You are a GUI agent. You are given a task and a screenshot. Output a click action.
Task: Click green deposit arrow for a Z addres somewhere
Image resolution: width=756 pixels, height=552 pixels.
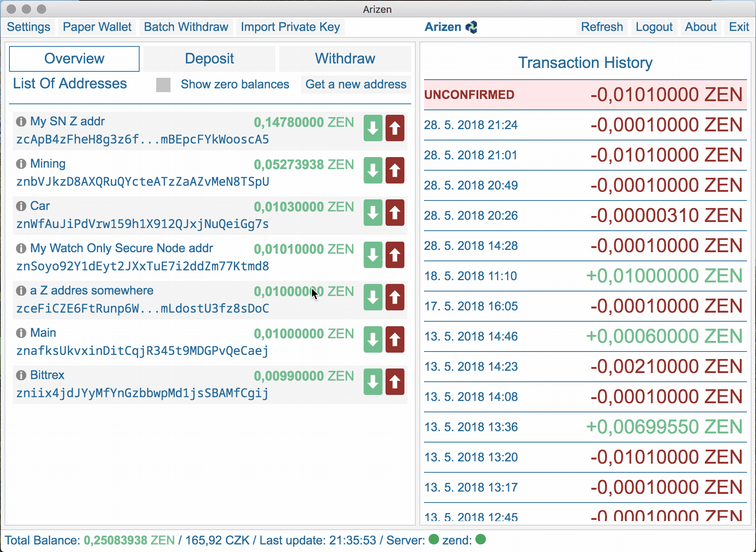[373, 297]
